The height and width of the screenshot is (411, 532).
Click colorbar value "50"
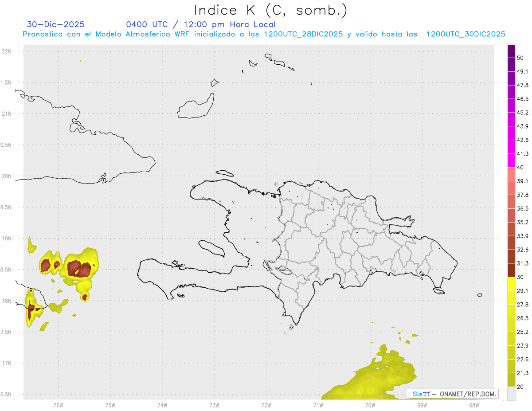[521, 58]
